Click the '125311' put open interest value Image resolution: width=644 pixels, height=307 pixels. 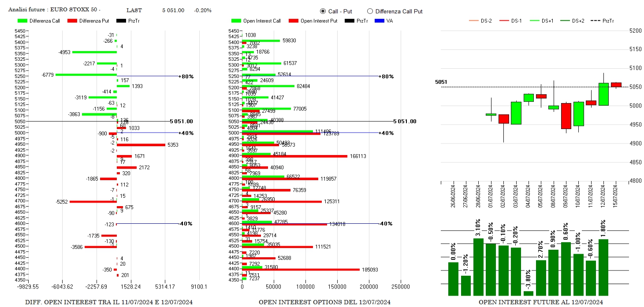tap(331, 201)
